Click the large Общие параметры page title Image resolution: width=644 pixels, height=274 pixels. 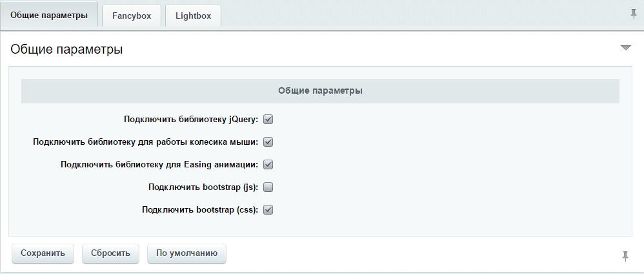tap(66, 50)
